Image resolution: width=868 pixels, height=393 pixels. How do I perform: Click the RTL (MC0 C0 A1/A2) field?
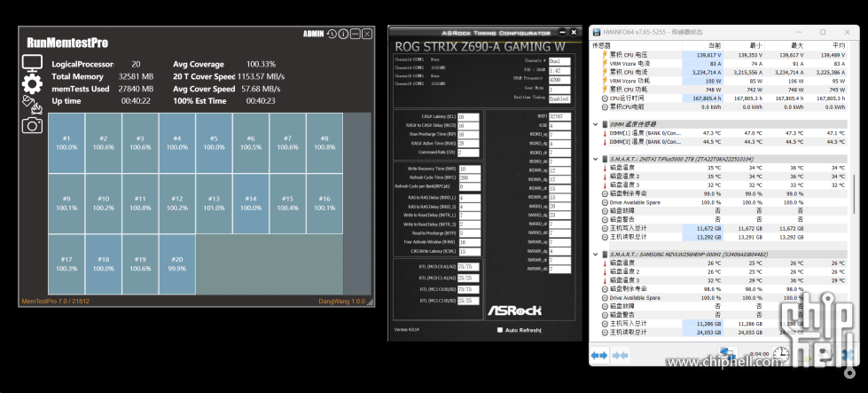click(x=469, y=267)
